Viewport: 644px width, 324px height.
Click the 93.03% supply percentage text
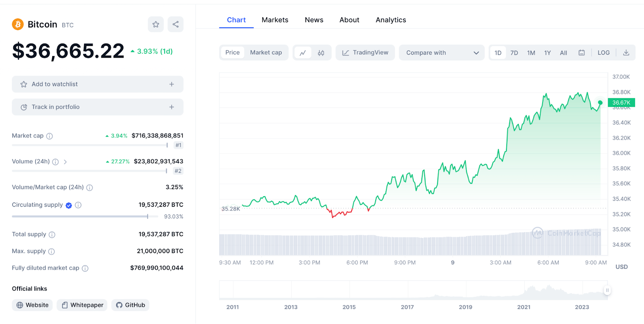tap(173, 217)
